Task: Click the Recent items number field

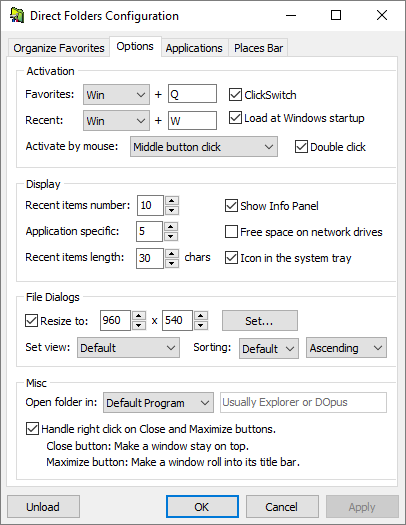Action: pos(150,205)
